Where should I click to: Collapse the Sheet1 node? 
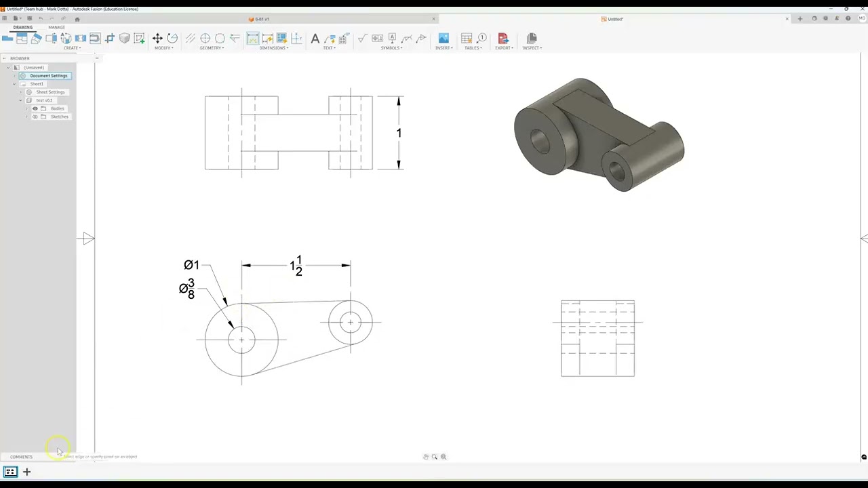point(14,84)
